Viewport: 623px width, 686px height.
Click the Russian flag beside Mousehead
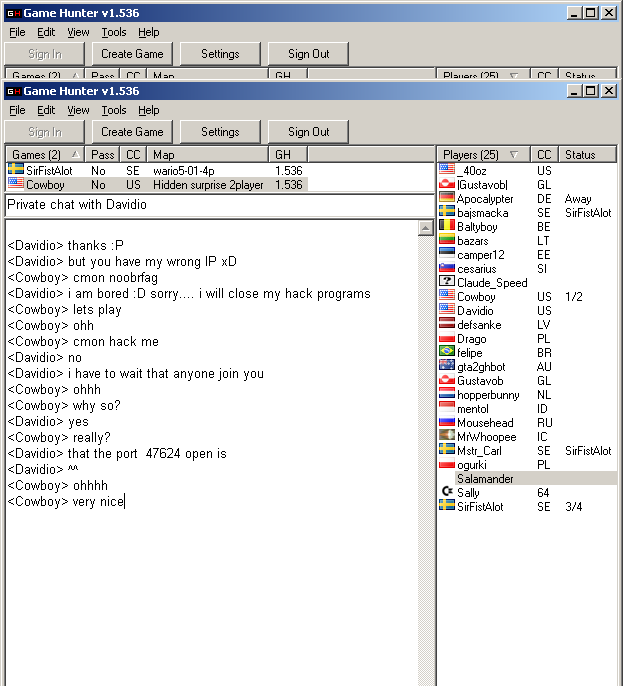click(x=447, y=423)
